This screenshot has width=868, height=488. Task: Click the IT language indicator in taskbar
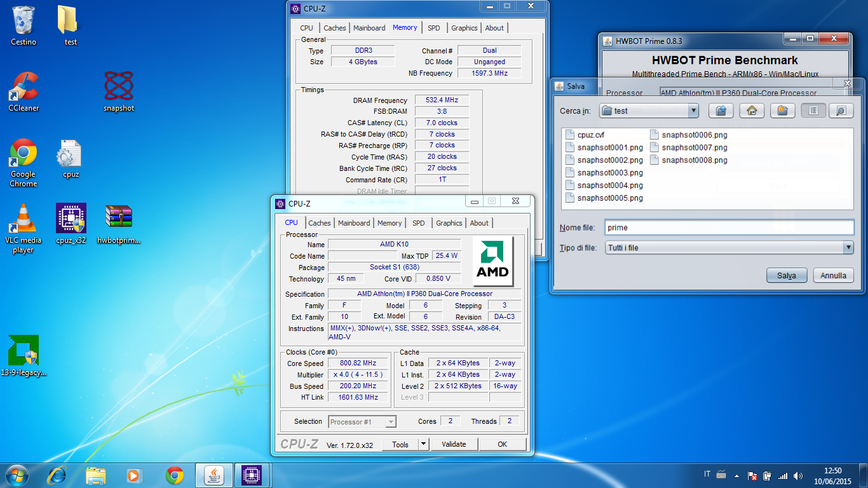[707, 474]
